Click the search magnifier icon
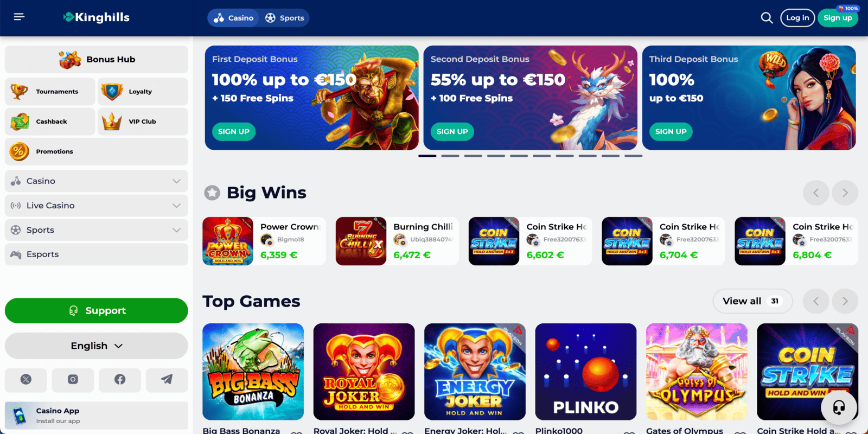The image size is (868, 434). [767, 18]
